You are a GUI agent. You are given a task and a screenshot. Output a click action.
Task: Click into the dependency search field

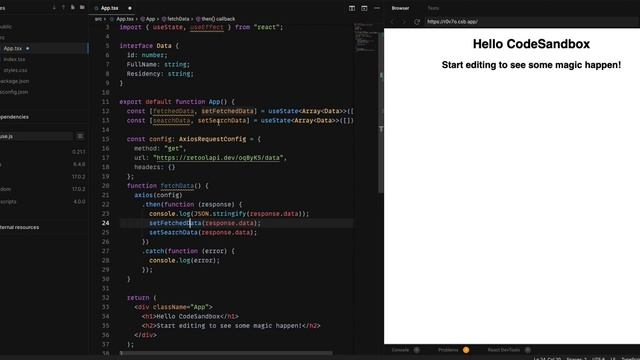pyautogui.click(x=36, y=136)
